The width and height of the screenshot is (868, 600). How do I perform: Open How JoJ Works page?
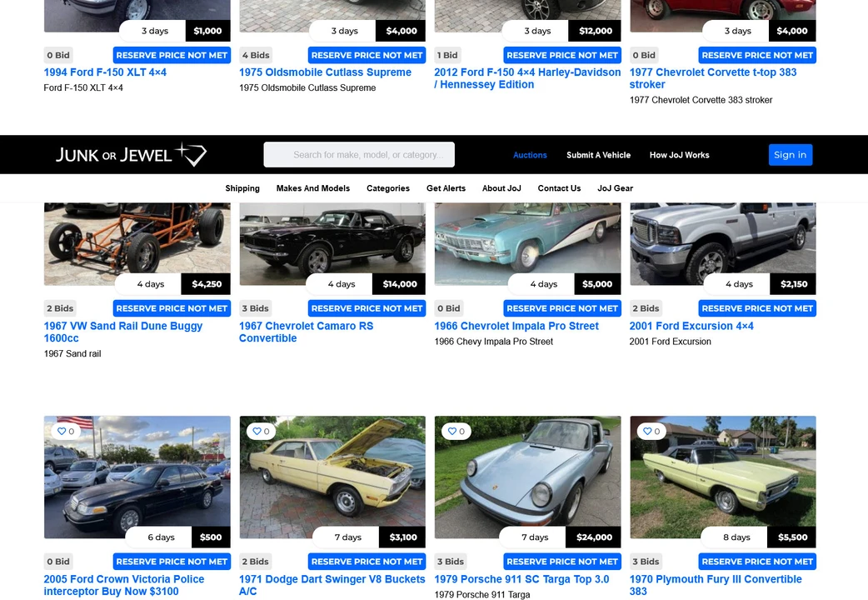click(x=679, y=155)
